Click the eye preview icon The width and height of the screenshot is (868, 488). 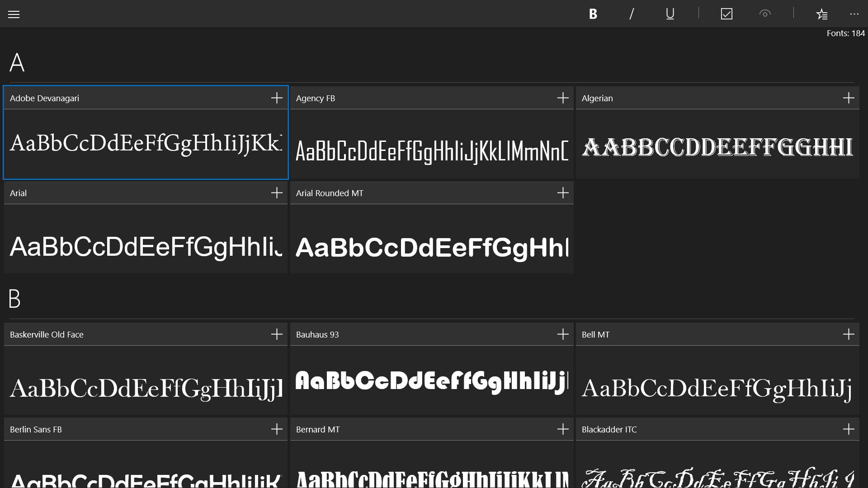(x=765, y=14)
